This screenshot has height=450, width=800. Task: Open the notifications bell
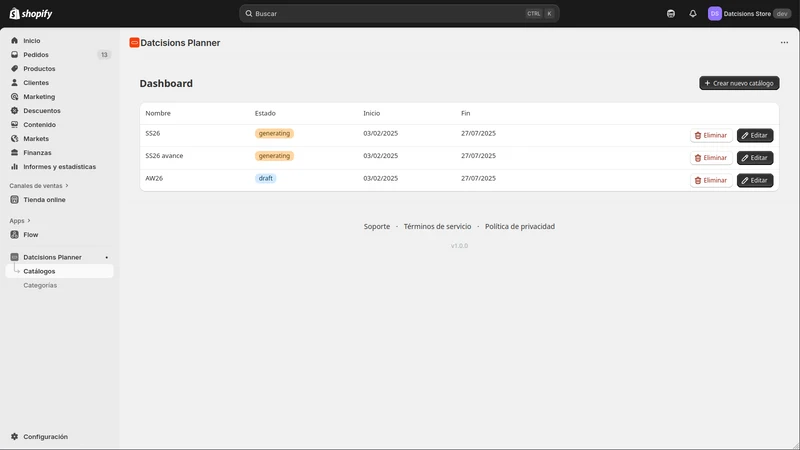click(692, 14)
